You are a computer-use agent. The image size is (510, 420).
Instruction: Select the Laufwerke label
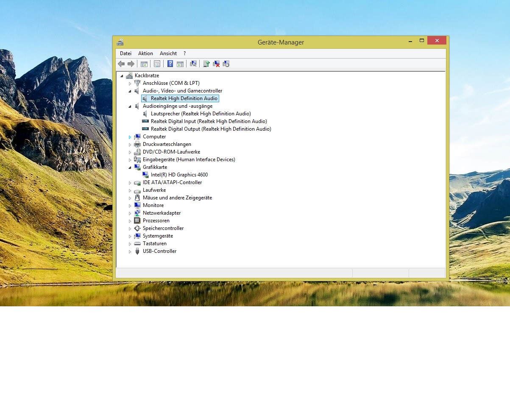click(154, 190)
